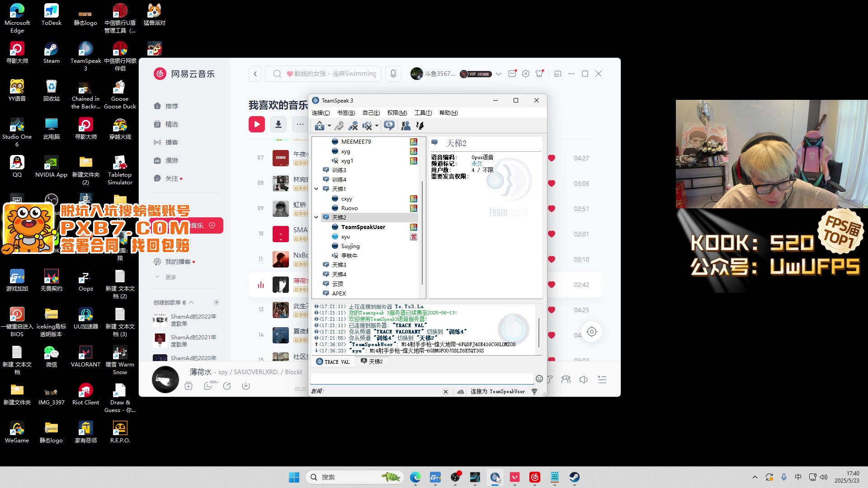Viewport: 868px width, 488px height.
Task: Open emoji picker beside TeamSpeak chat box
Action: coord(539,379)
